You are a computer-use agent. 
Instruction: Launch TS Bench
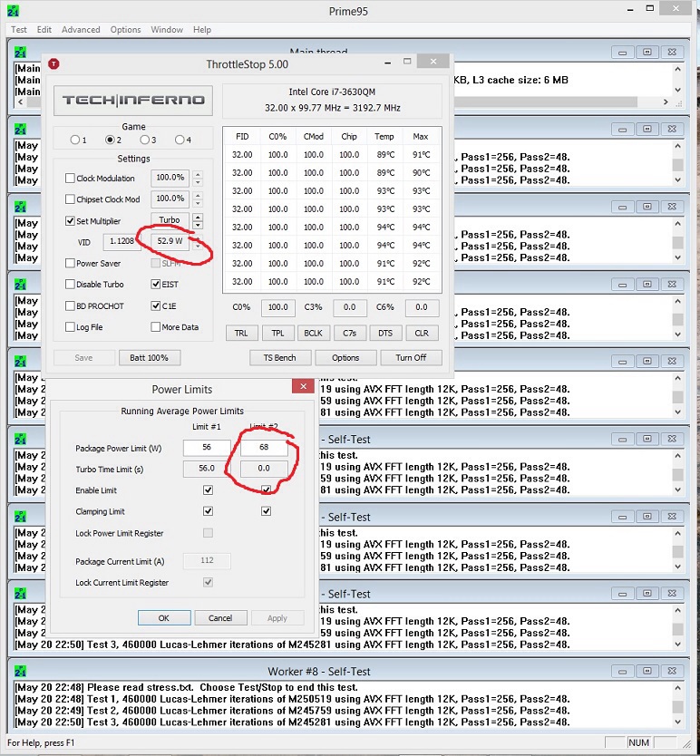coord(280,358)
